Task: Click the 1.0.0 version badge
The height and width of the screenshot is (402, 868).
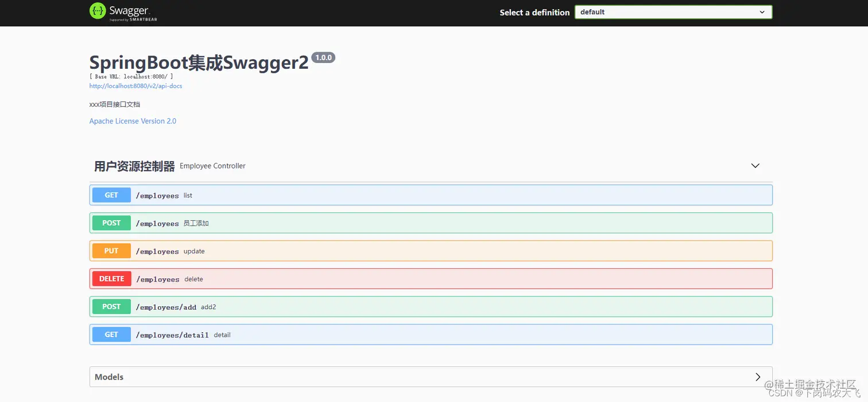Action: [323, 57]
